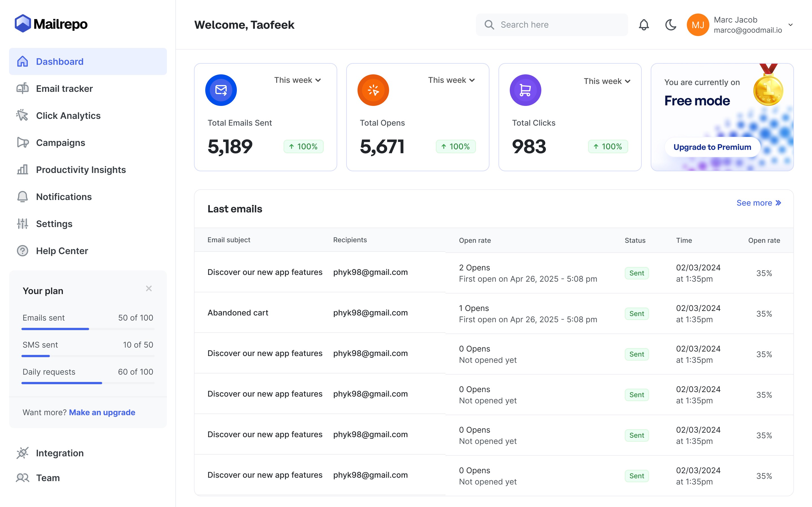Click the Emails sent progress bar
The width and height of the screenshot is (812, 507).
tap(88, 329)
